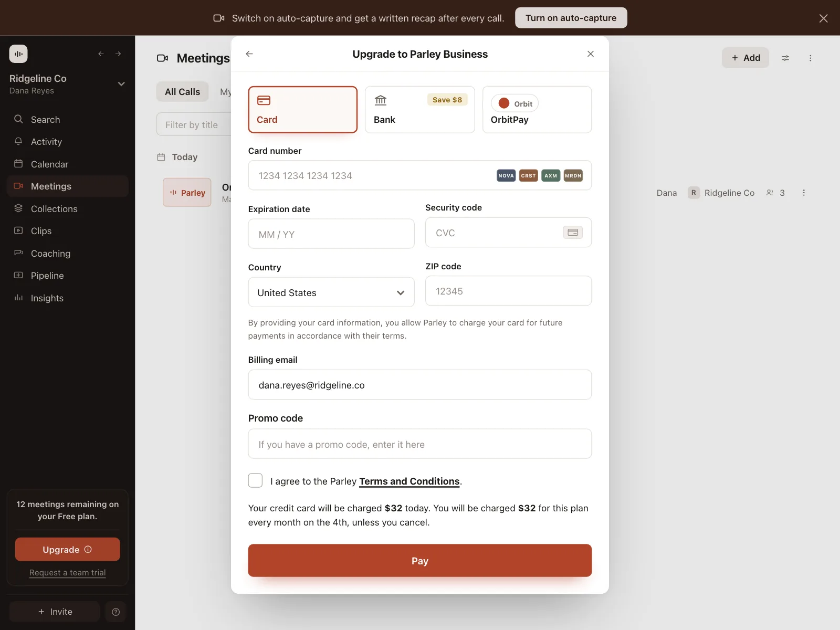
Task: Select the Card payment method
Action: tap(303, 110)
